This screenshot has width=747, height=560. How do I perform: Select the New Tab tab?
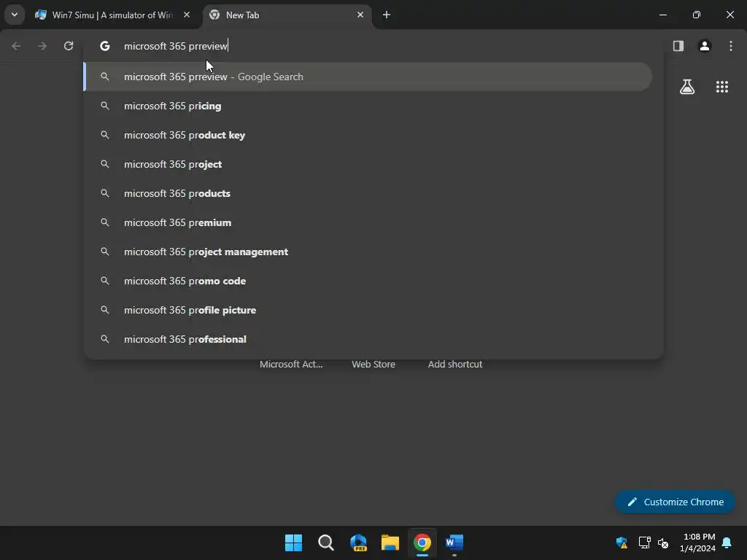click(287, 15)
